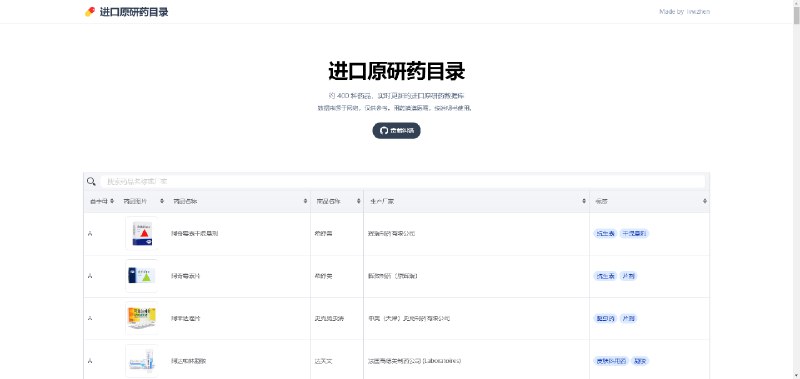Click the fourth row's brand name 达芙文
Screen dimensions: 800x379
323,361
